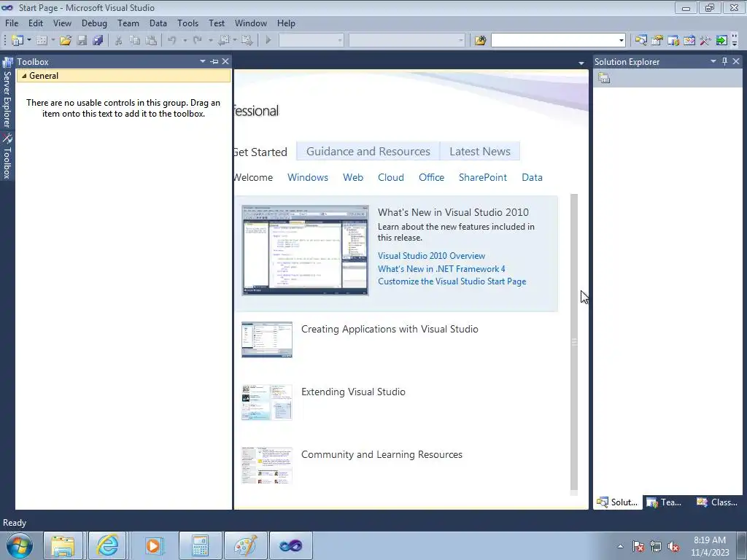Viewport: 747px width, 560px height.
Task: Click the Start Page vertical scrollbar
Action: [574, 343]
